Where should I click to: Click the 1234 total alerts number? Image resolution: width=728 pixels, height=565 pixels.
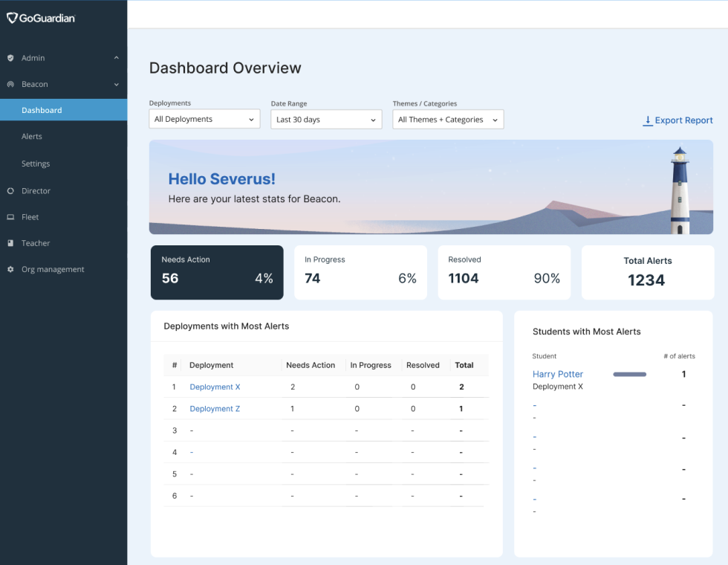tap(646, 280)
